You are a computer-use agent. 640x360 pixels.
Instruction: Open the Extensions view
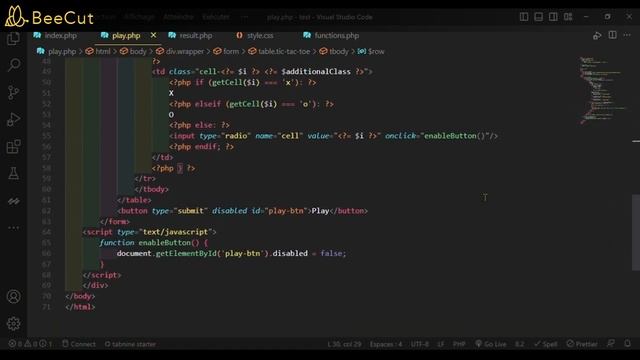[x=13, y=147]
